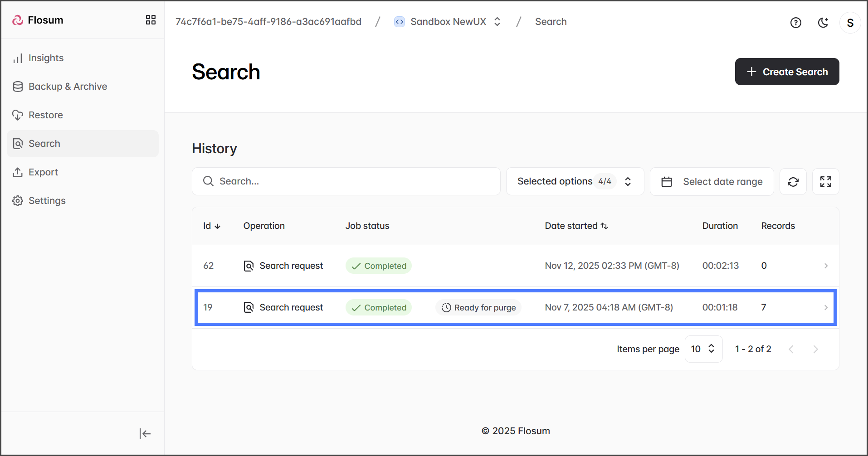Switch environment via Sandbox NewUX selector
This screenshot has height=456, width=868.
448,22
